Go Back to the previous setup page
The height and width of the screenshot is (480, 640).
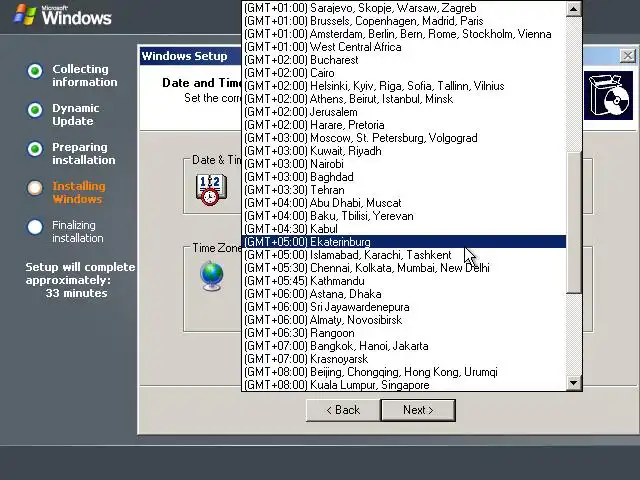click(343, 410)
